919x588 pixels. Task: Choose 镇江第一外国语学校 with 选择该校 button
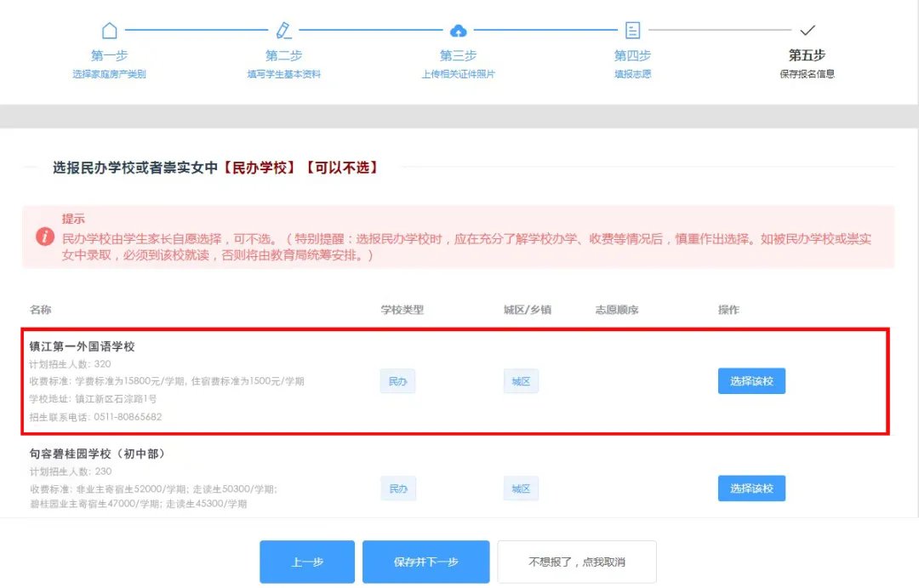(x=751, y=381)
